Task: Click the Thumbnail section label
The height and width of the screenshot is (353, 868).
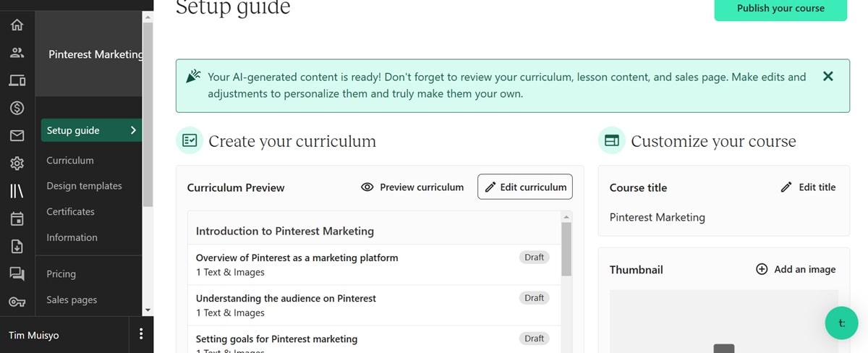Action: point(637,270)
